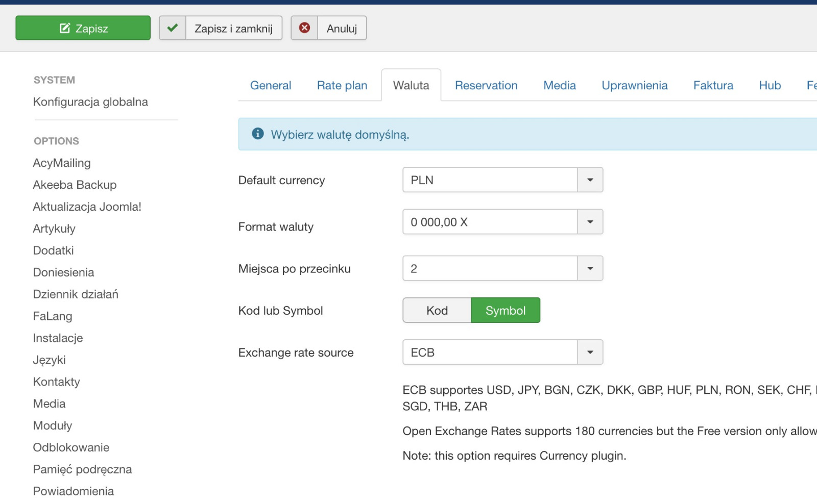Screen dimensions: 817x504
Task: Switch to the General tab
Action: point(271,86)
